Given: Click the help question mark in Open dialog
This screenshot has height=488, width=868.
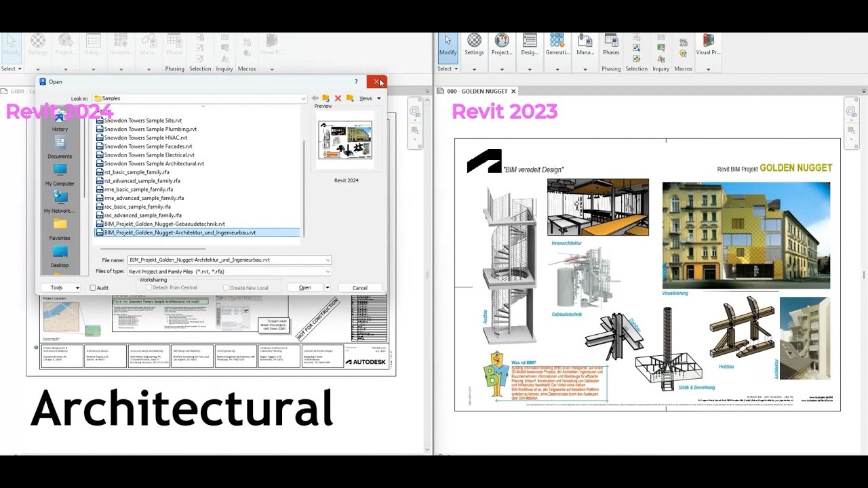Looking at the screenshot, I should pos(356,81).
